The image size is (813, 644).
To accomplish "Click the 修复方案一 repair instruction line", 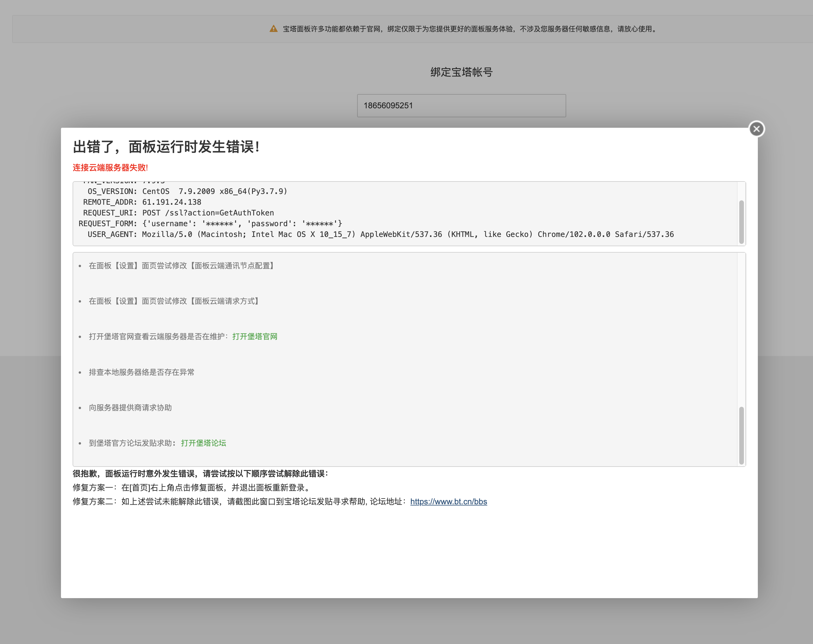I will coord(191,488).
